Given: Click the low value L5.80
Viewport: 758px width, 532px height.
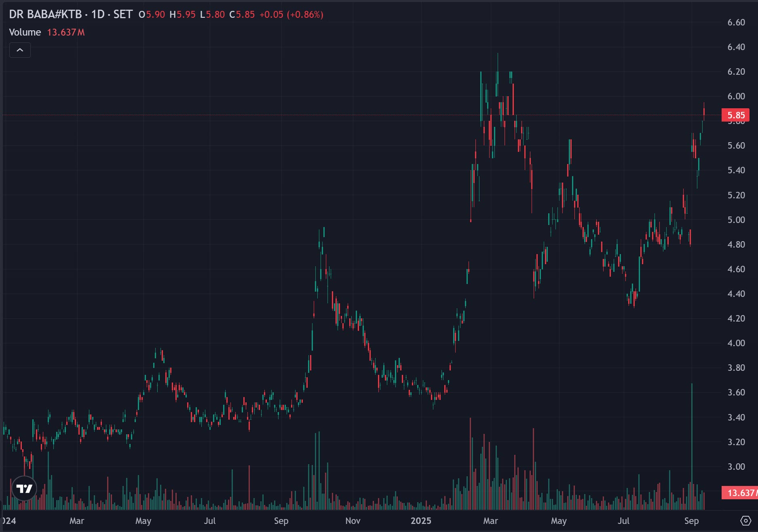Looking at the screenshot, I should [212, 15].
